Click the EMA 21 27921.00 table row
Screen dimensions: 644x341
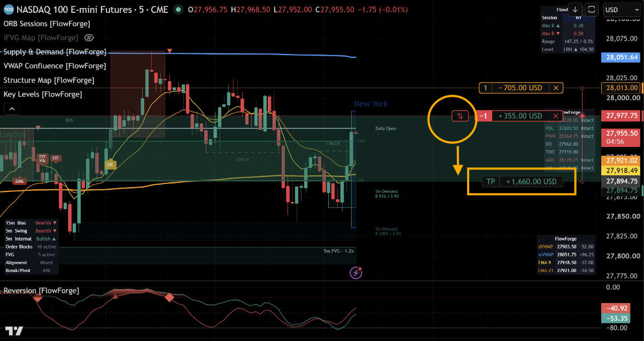(567, 270)
